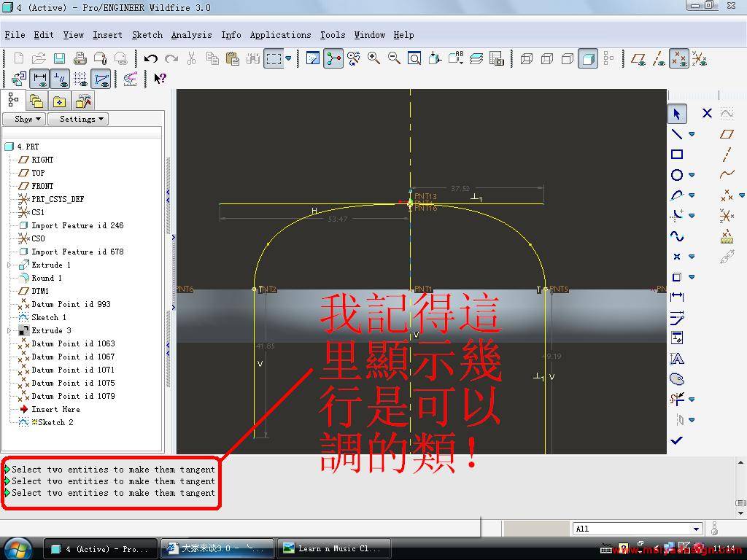
Task: Switch to Folder Browser navigator tab
Action: [x=36, y=101]
